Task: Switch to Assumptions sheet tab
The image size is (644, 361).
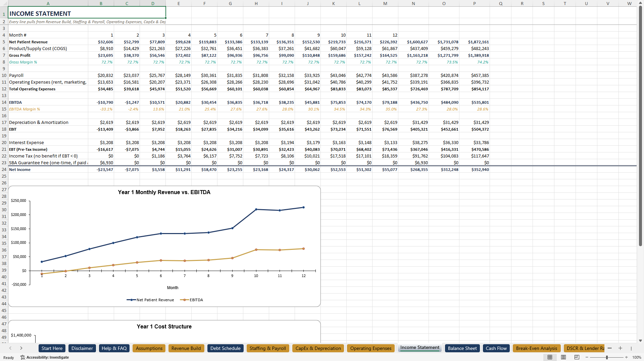Action: (x=149, y=348)
